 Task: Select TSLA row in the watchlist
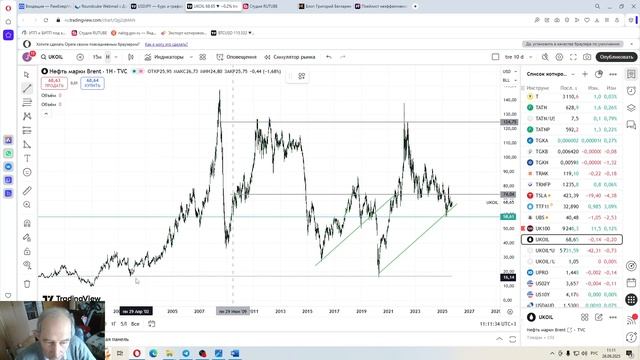[x=572, y=196]
